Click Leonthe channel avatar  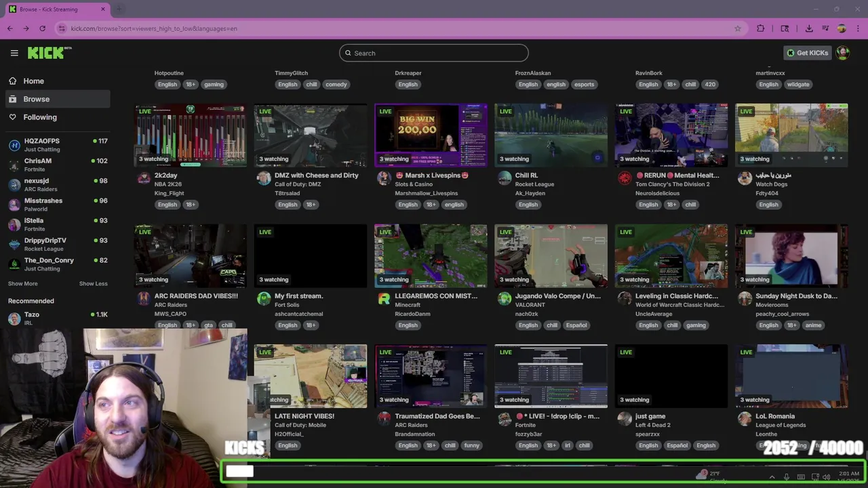tap(745, 419)
